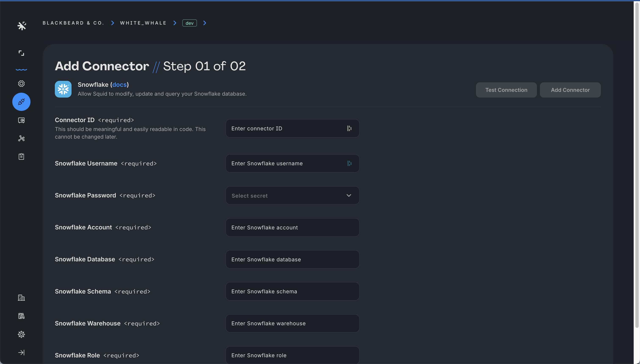Click the 'Snowflake Role' label

coord(77,355)
